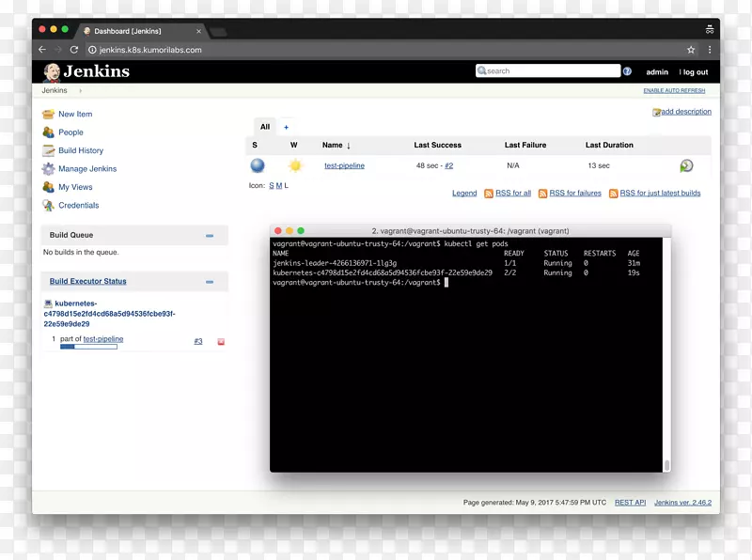Image resolution: width=752 pixels, height=560 pixels.
Task: Click the build progress bar for test-pipeline
Action: (x=88, y=347)
